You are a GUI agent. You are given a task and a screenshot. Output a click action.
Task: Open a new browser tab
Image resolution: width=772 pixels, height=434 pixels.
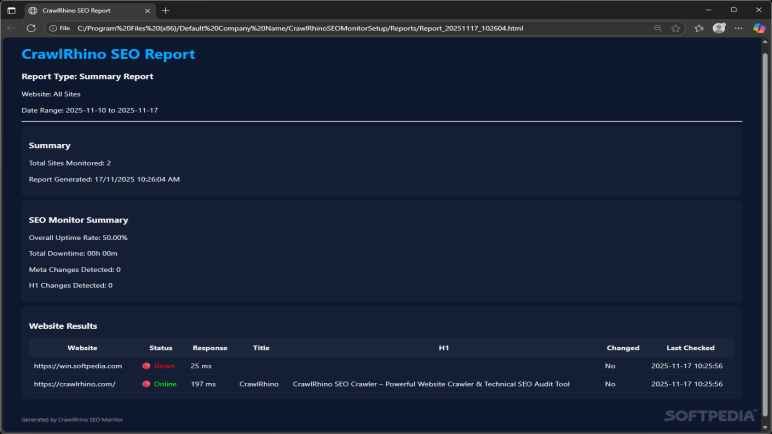(166, 10)
